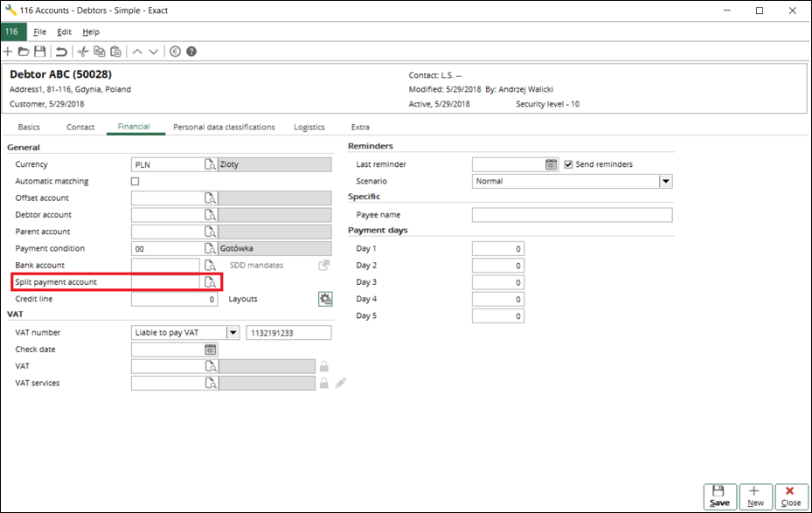The image size is (812, 513).
Task: Switch to the Contact tab
Action: [80, 127]
